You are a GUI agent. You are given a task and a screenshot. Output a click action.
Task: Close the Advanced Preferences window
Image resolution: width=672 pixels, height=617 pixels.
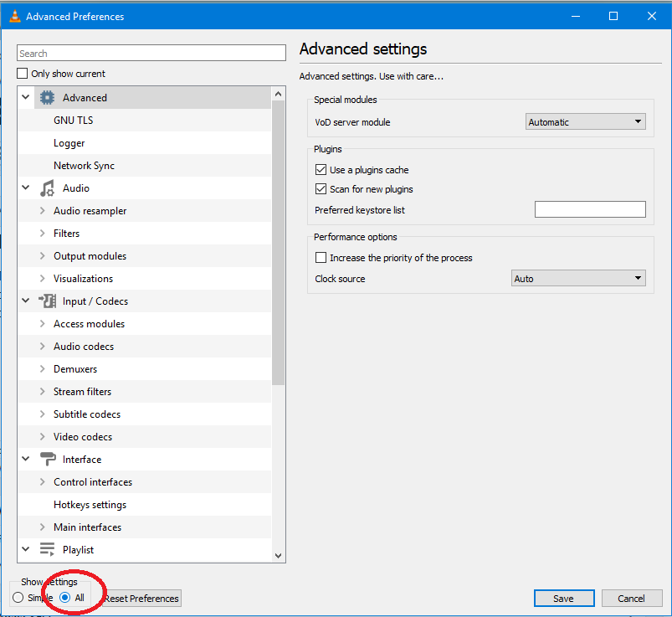tap(652, 16)
